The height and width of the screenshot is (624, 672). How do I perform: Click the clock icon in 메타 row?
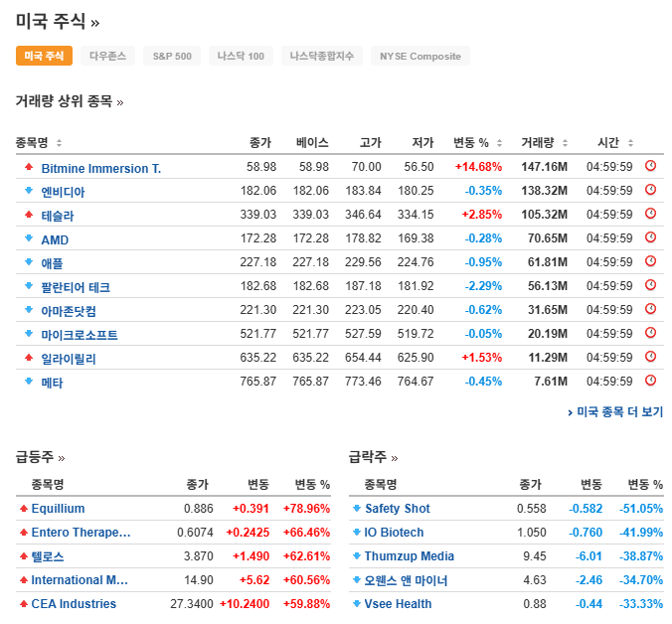650,381
